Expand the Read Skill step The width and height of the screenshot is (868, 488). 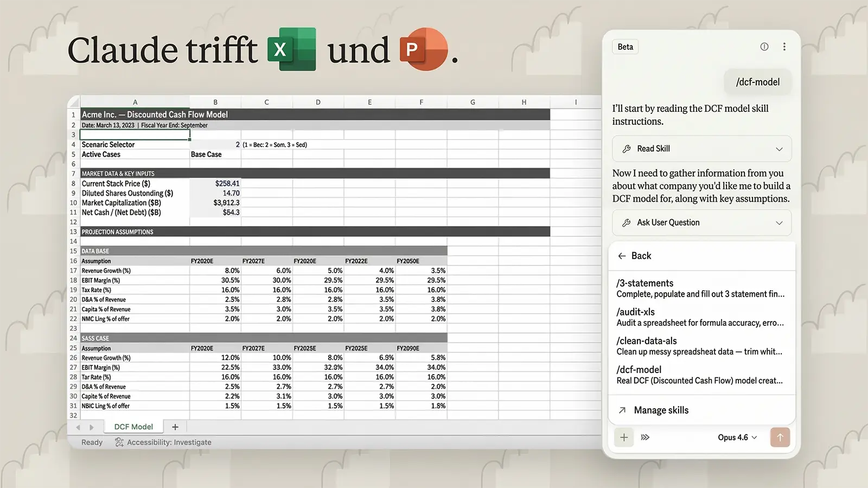point(778,149)
